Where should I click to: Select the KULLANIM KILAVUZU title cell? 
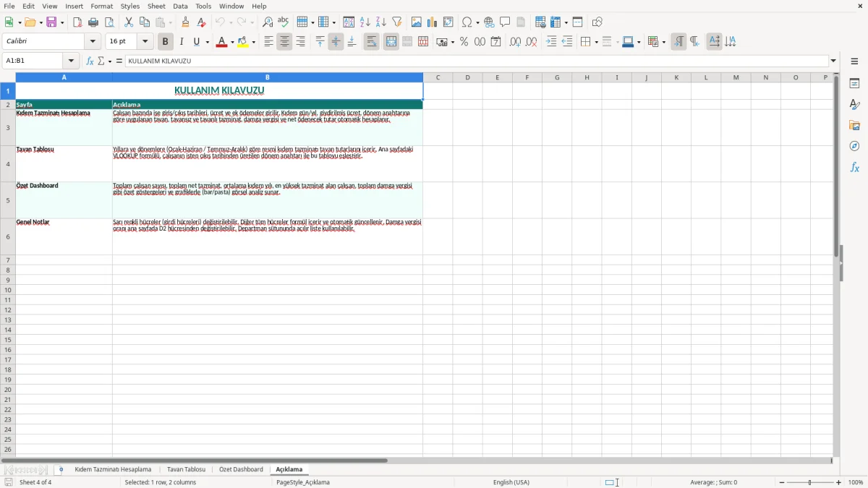click(x=219, y=90)
